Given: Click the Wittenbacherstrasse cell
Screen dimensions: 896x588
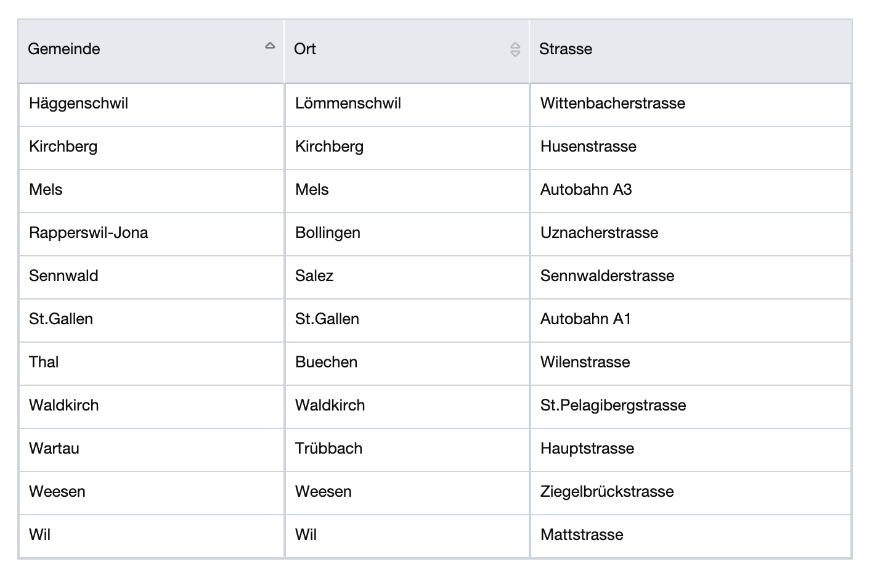Looking at the screenshot, I should [691, 105].
